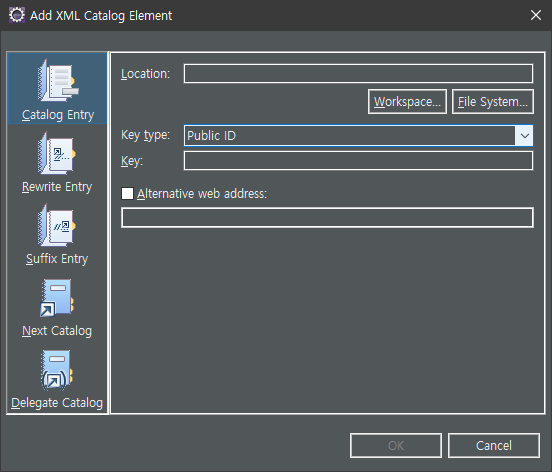Image resolution: width=552 pixels, height=472 pixels.
Task: Select the Catalog Entry icon
Action: pyautogui.click(x=58, y=81)
